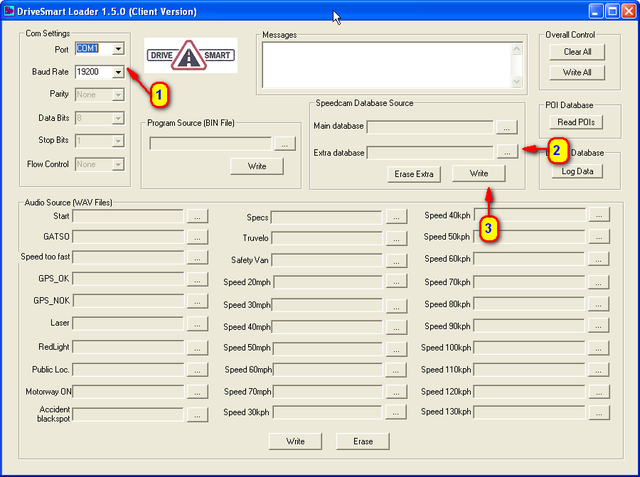Browse for the Speed 50mph WAV file
This screenshot has height=477, width=640.
pos(396,349)
